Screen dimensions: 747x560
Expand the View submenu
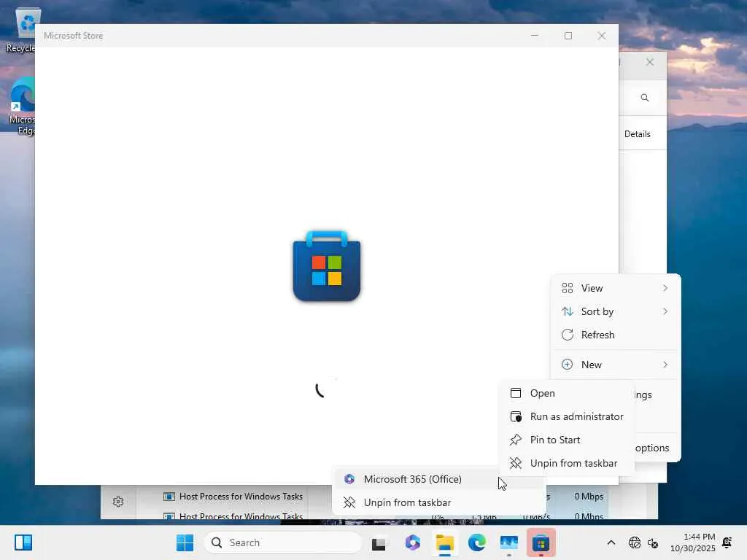(616, 288)
